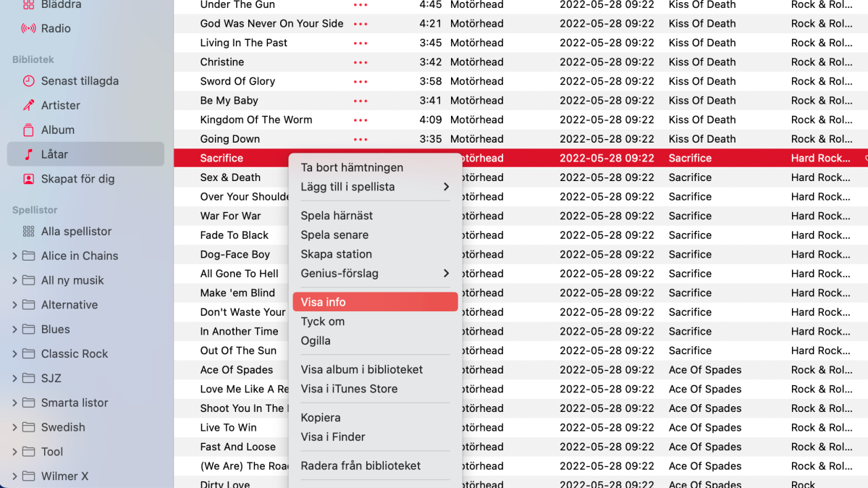Expand the Alternative folder chevron

(x=14, y=305)
